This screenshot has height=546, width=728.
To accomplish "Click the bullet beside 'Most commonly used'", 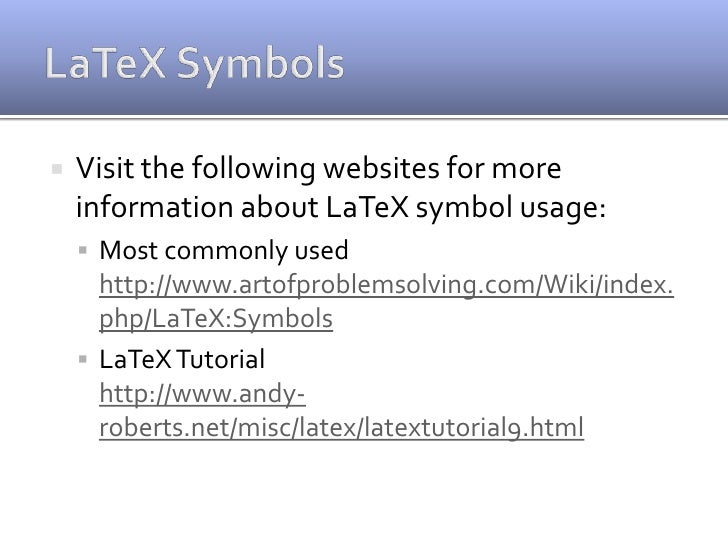I will (83, 251).
